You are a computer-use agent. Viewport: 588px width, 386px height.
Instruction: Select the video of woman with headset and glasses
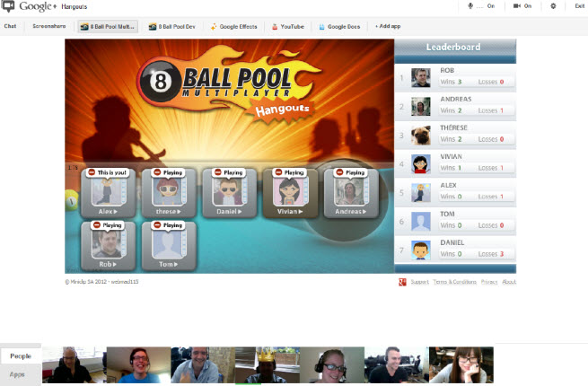pos(332,364)
